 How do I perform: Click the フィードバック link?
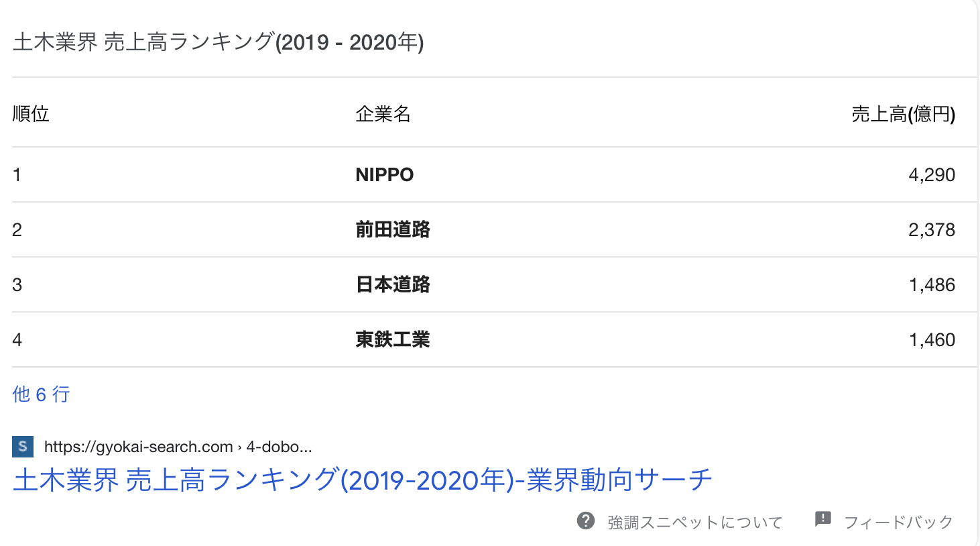[x=898, y=523]
